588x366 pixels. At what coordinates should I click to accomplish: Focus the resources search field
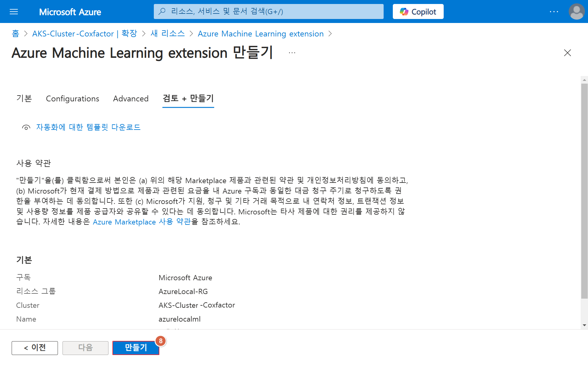pyautogui.click(x=268, y=12)
